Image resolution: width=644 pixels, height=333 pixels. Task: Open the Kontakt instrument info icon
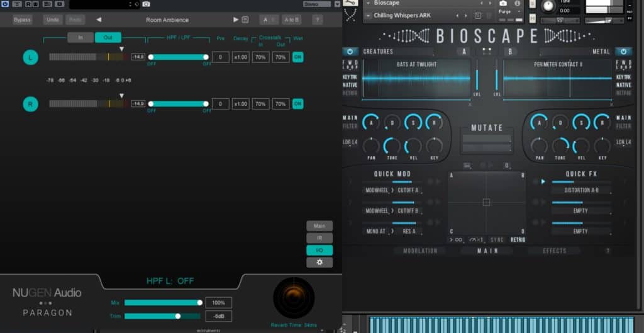click(x=518, y=3)
